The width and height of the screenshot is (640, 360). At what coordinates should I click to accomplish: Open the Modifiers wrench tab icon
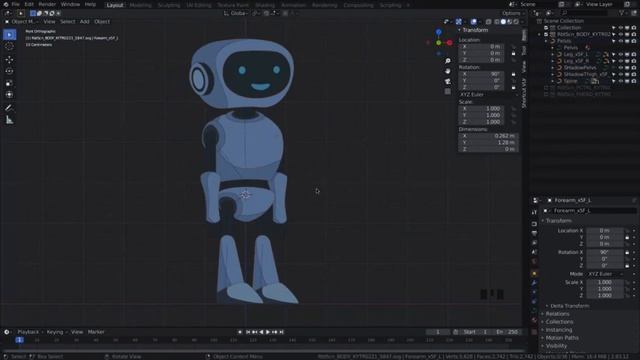click(x=534, y=283)
